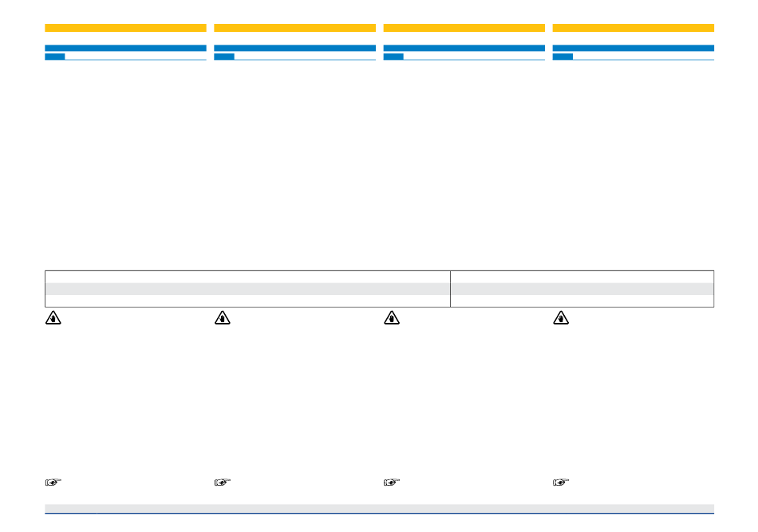Click the wide blue title bar in the fourth column
Image resolution: width=758 pixels, height=532 pixels.
point(633,48)
